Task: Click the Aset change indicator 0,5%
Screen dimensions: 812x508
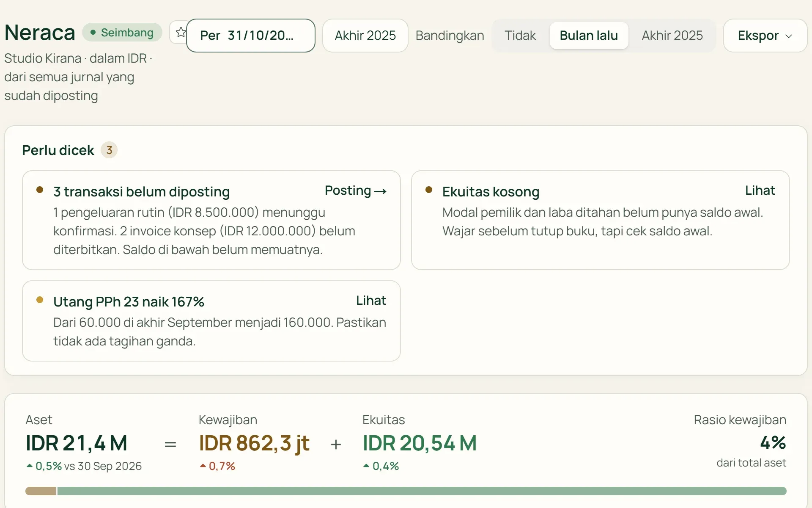Action: click(x=44, y=466)
